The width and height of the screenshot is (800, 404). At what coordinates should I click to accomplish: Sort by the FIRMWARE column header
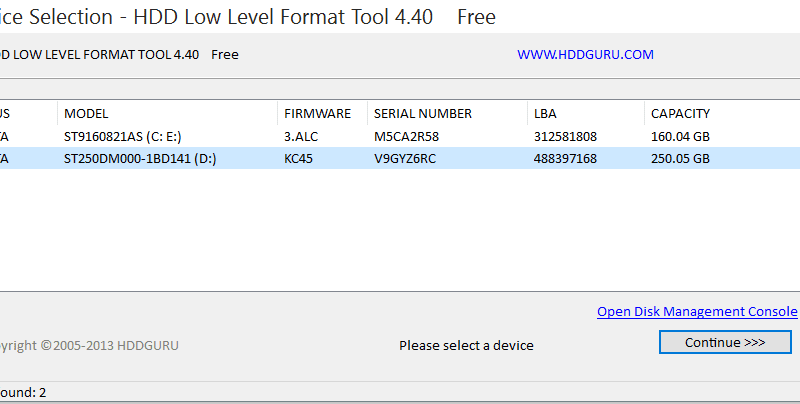click(322, 113)
